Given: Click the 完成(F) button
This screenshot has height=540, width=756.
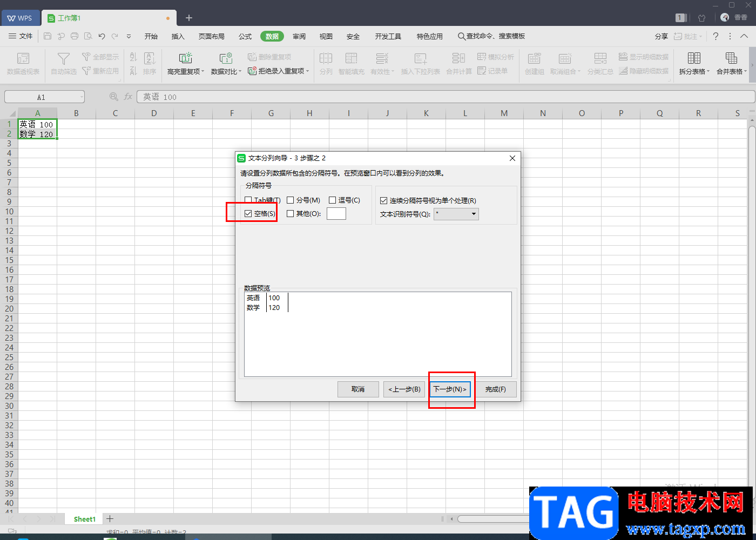Looking at the screenshot, I should pyautogui.click(x=496, y=389).
